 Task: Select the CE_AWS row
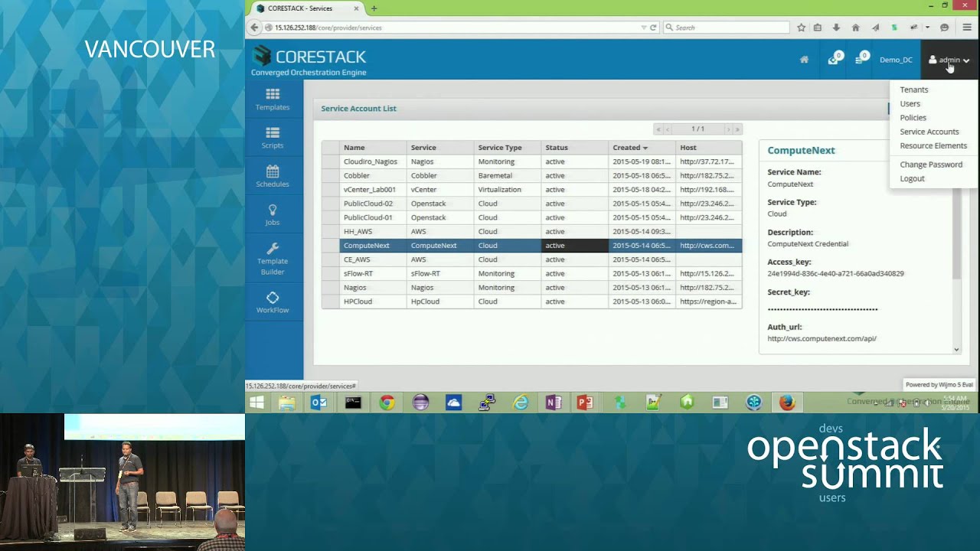pos(531,259)
